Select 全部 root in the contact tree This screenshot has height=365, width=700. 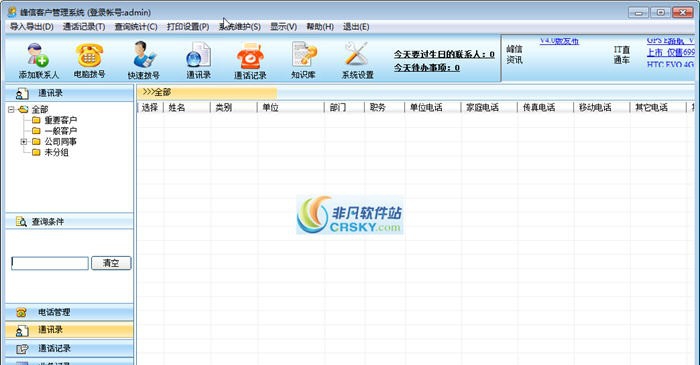(40, 109)
